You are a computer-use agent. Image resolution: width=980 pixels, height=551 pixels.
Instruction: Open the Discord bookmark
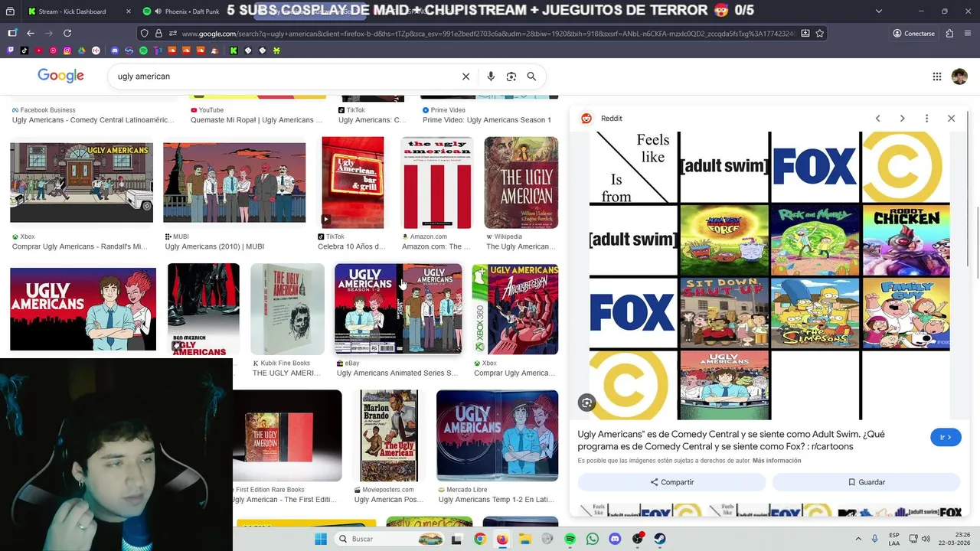(x=115, y=51)
